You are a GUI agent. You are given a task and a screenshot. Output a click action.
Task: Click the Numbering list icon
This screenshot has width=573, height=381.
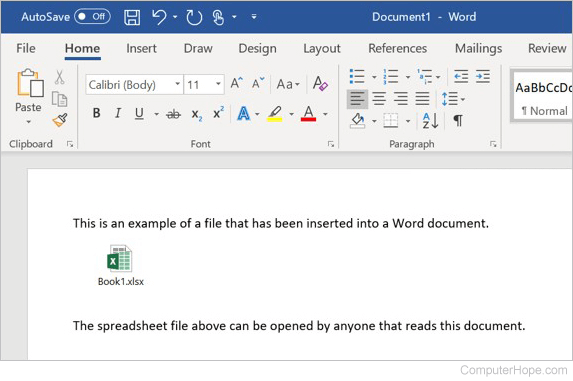pyautogui.click(x=391, y=77)
